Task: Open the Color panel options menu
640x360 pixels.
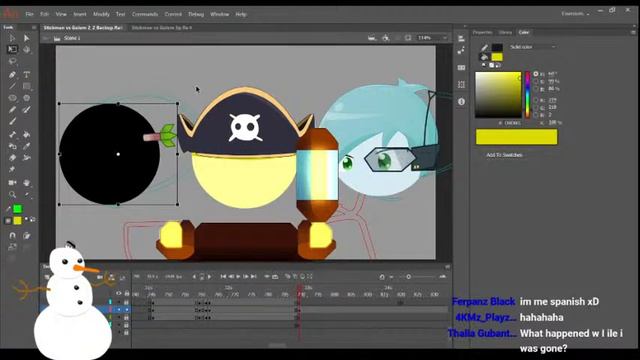Action: click(633, 32)
